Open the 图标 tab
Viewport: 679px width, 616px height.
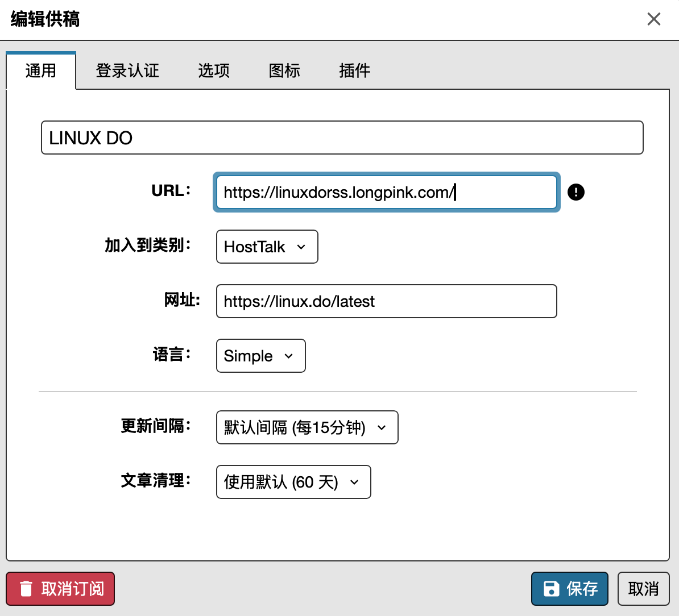coord(284,70)
